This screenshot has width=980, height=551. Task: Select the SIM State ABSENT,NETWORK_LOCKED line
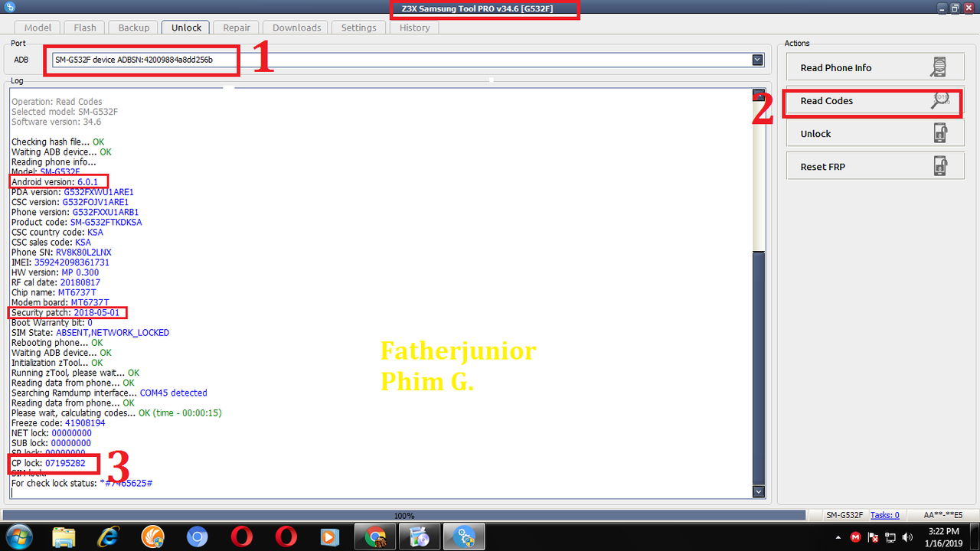pyautogui.click(x=90, y=333)
